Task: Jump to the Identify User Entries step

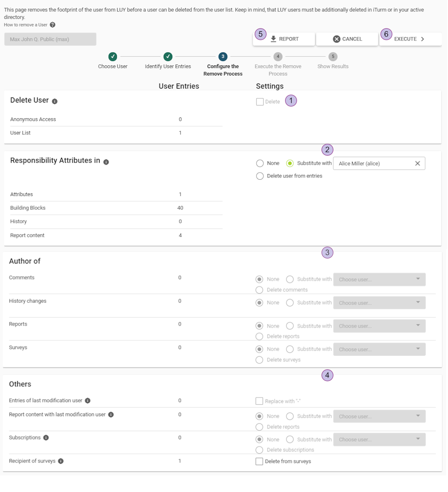Action: click(x=168, y=57)
